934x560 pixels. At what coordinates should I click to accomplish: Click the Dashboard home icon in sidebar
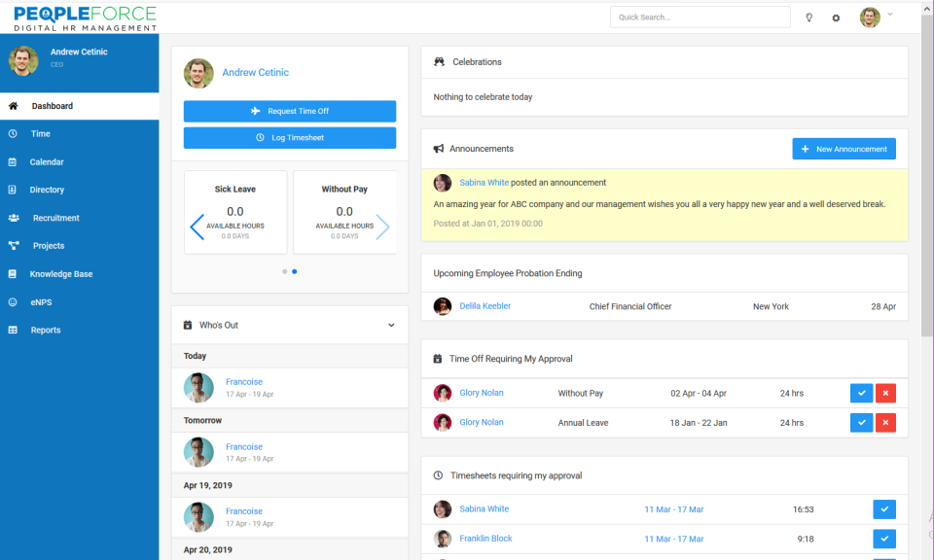13,106
